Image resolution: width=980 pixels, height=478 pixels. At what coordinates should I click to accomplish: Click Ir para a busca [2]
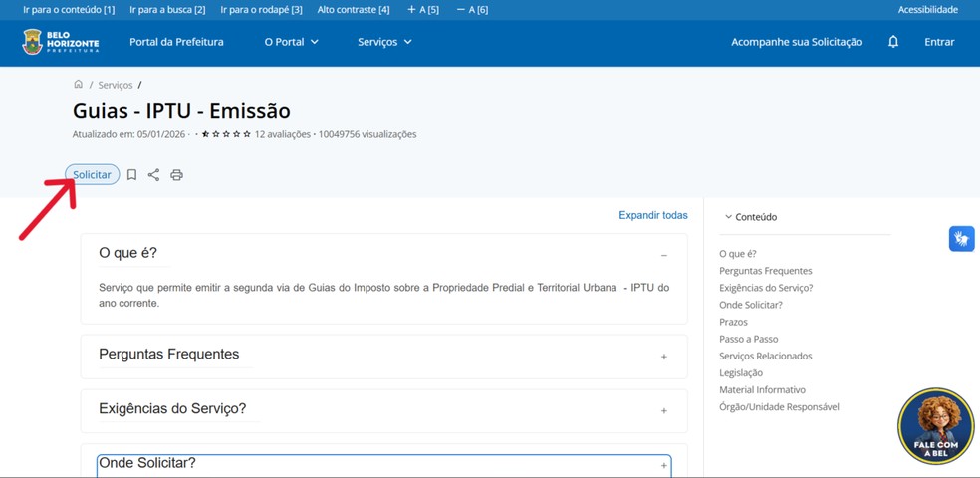click(x=167, y=9)
